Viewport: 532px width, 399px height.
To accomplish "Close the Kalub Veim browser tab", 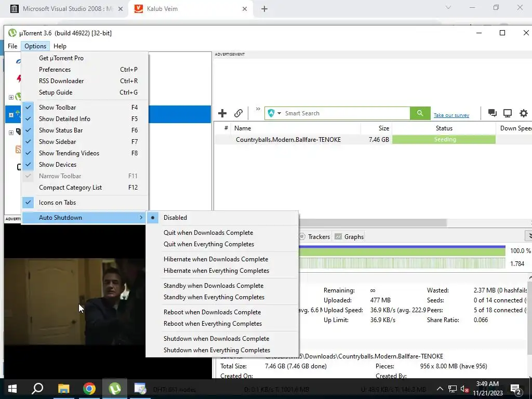I will coord(245,9).
